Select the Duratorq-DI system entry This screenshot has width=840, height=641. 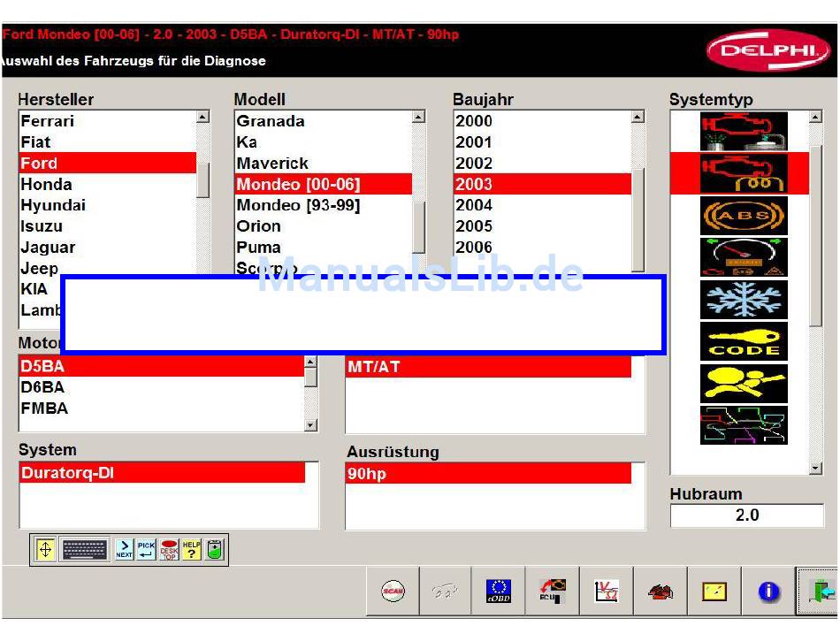click(x=162, y=473)
